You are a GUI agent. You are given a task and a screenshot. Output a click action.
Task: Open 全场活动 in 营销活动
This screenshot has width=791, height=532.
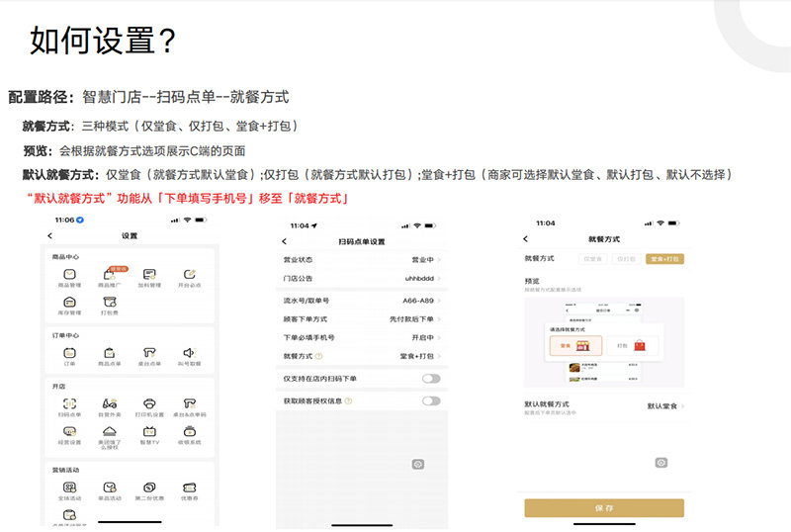(x=69, y=491)
